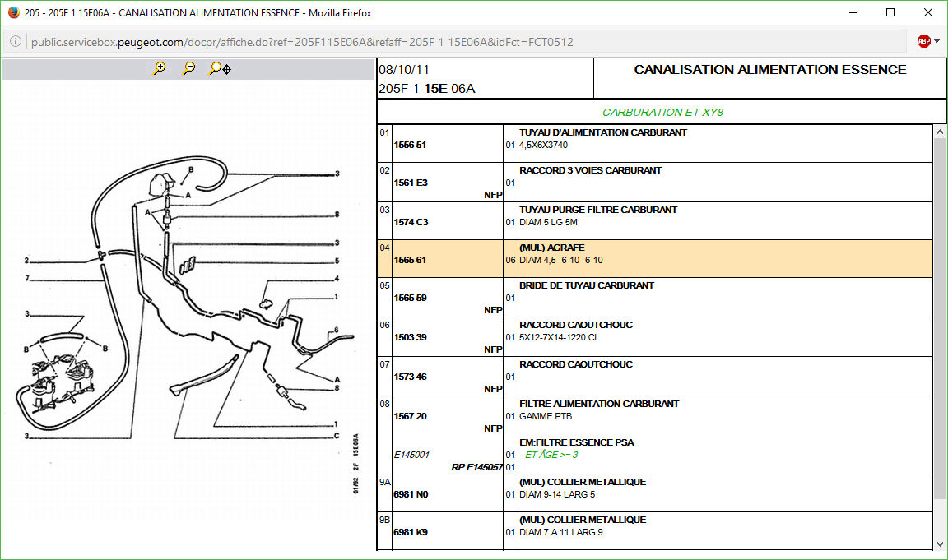Select FILTRE ALIMENTATION CARBURANT row
This screenshot has height=560, width=948.
(x=599, y=404)
